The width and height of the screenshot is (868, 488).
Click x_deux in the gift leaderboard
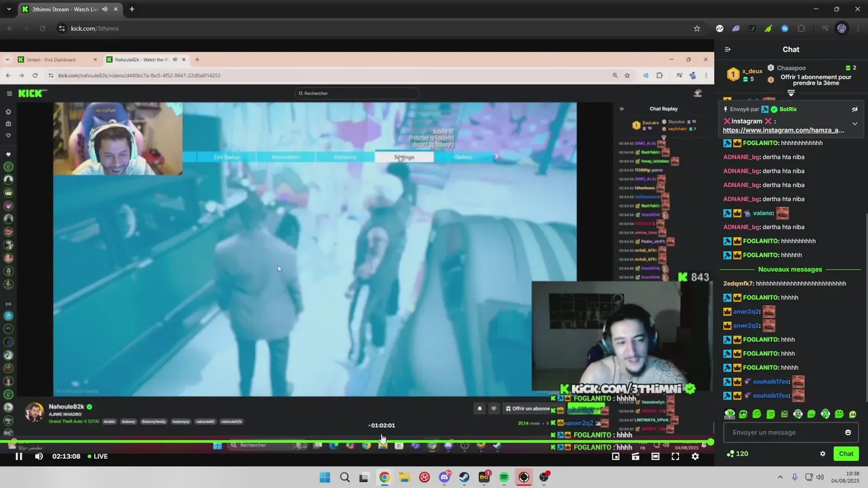pyautogui.click(x=752, y=71)
